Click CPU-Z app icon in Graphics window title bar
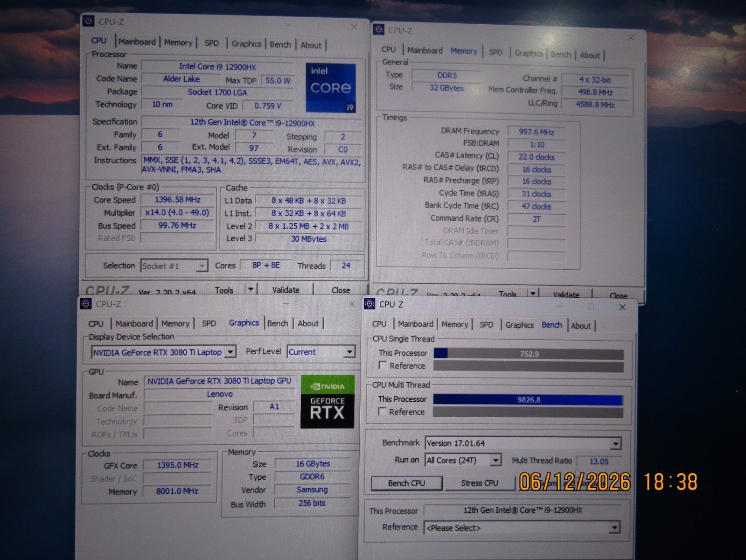This screenshot has width=746, height=560. tap(86, 304)
